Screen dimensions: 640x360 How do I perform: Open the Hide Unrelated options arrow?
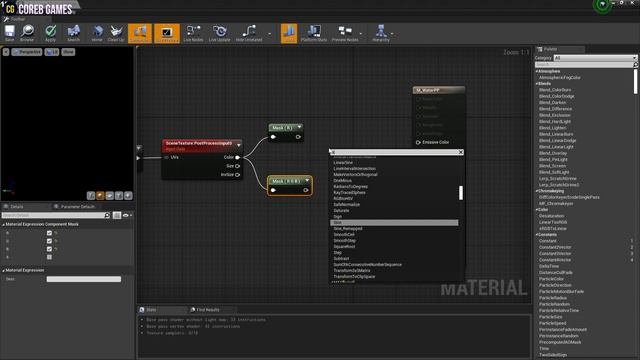point(269,33)
